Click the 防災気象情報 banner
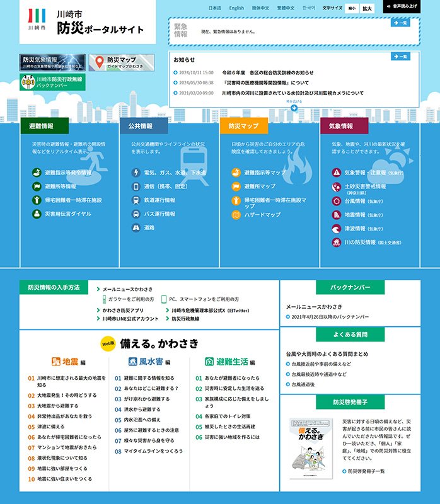Screen dimensions: 440x504 click(x=52, y=62)
